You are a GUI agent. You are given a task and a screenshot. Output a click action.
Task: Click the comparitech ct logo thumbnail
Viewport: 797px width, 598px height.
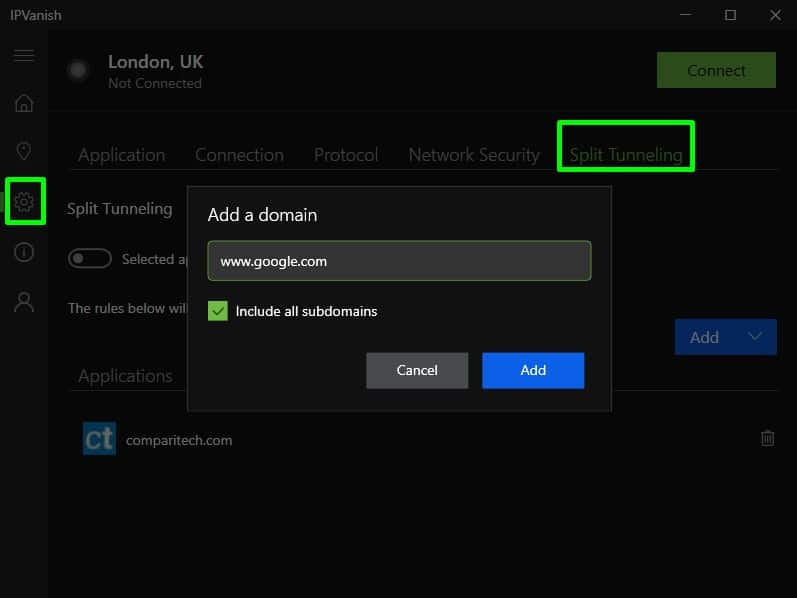99,438
